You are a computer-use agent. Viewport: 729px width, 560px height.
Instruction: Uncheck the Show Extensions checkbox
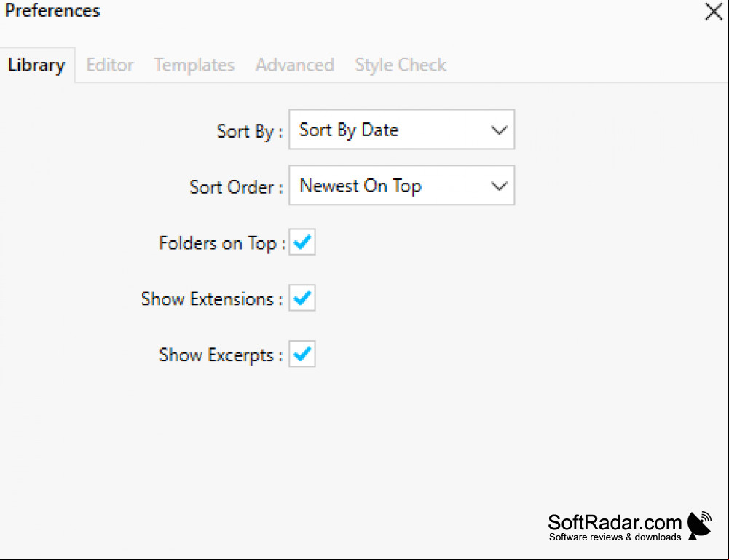tap(302, 298)
